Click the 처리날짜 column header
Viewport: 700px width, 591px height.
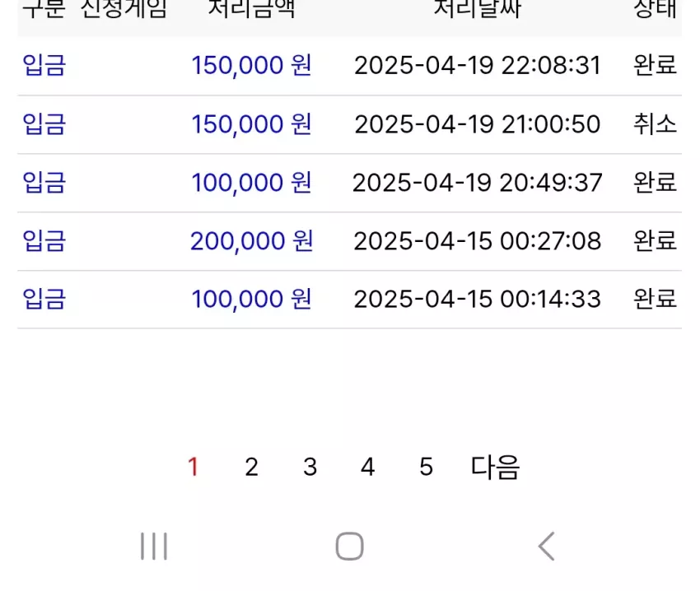[x=477, y=9]
